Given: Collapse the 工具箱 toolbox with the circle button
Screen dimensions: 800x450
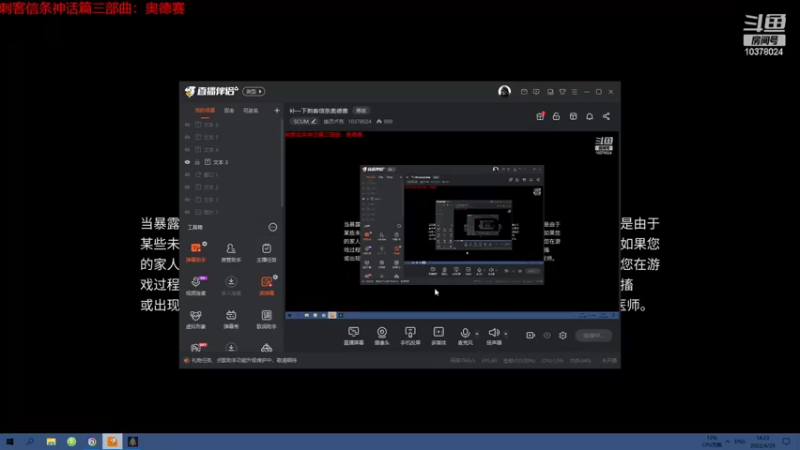Looking at the screenshot, I should tap(273, 227).
